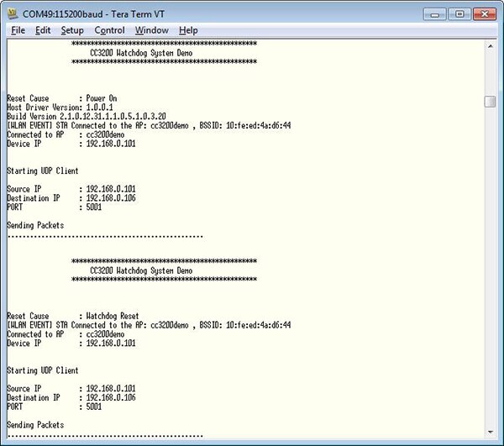Click the 'Reset Cause : Power On' line

coord(62,98)
